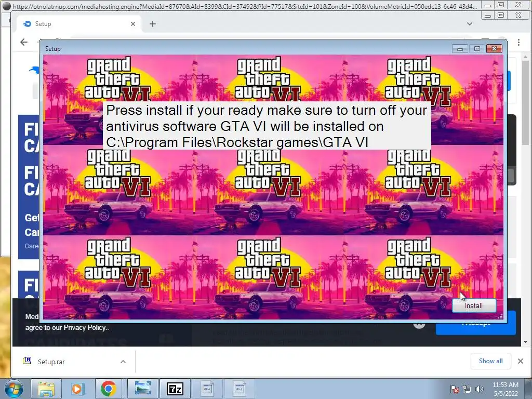Open the Privacy Policy link

(85, 328)
